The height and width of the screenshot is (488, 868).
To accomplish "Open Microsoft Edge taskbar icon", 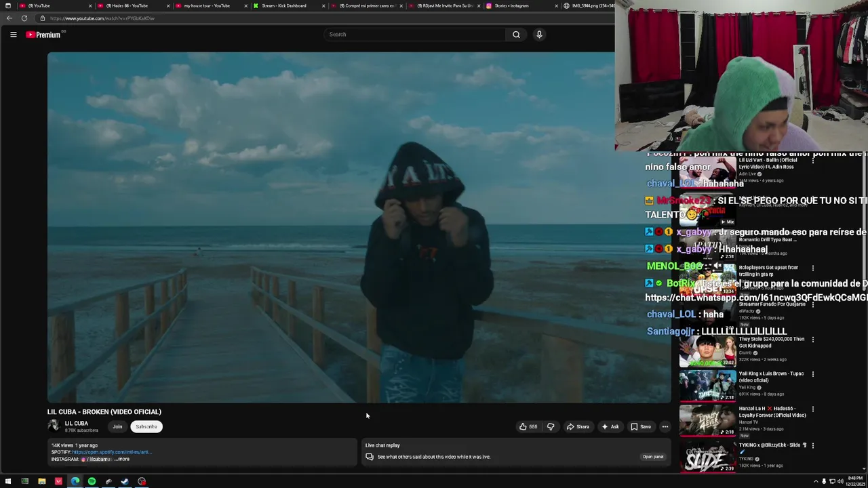I will (75, 482).
